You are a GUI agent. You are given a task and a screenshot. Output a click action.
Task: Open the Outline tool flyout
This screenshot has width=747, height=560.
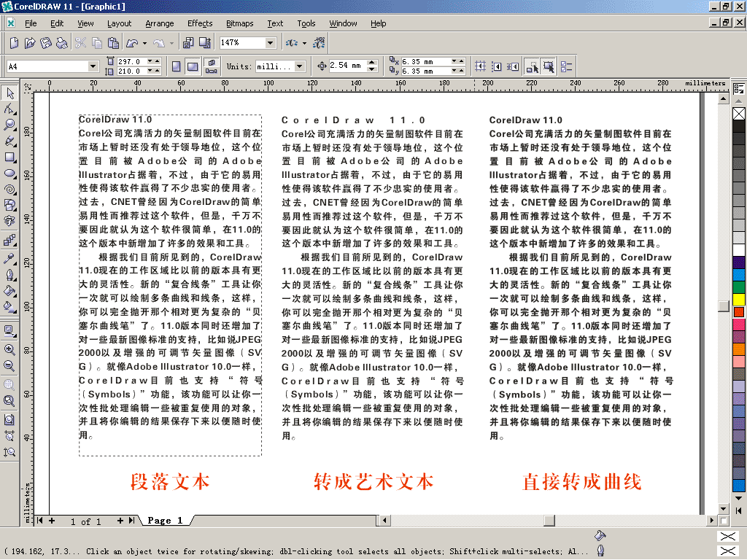pos(9,275)
